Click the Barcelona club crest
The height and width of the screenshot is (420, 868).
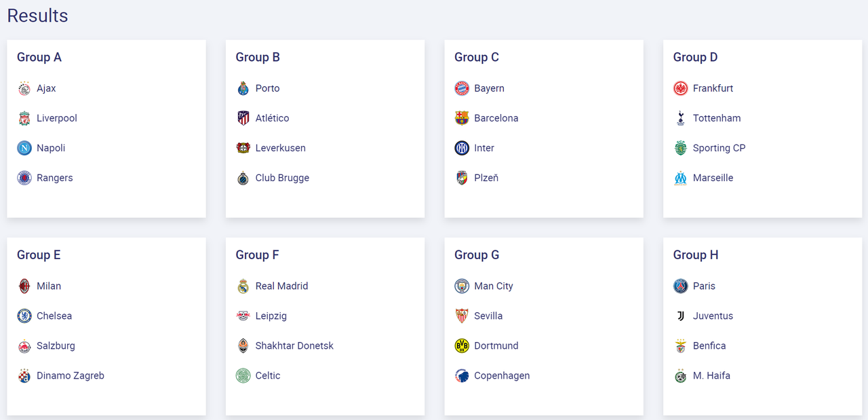coord(462,118)
